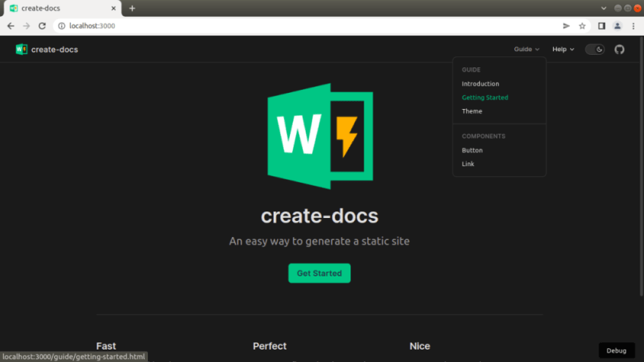644x362 pixels.
Task: Click the share page icon
Action: (x=566, y=26)
